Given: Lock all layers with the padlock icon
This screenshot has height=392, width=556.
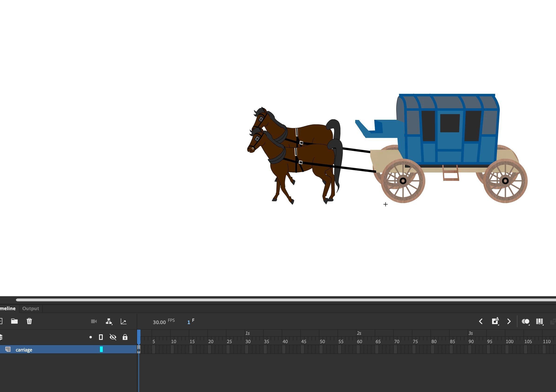Looking at the screenshot, I should click(125, 337).
